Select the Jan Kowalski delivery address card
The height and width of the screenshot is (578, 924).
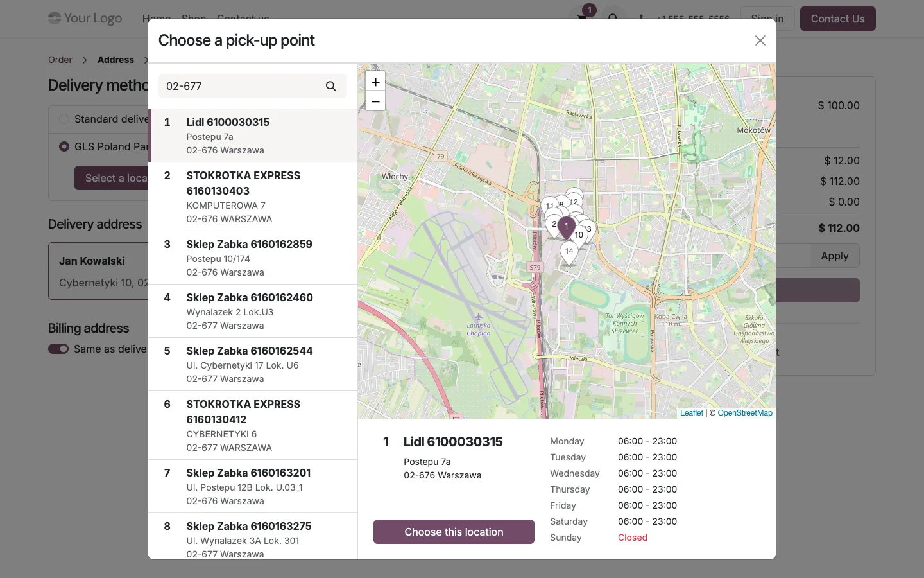click(98, 271)
